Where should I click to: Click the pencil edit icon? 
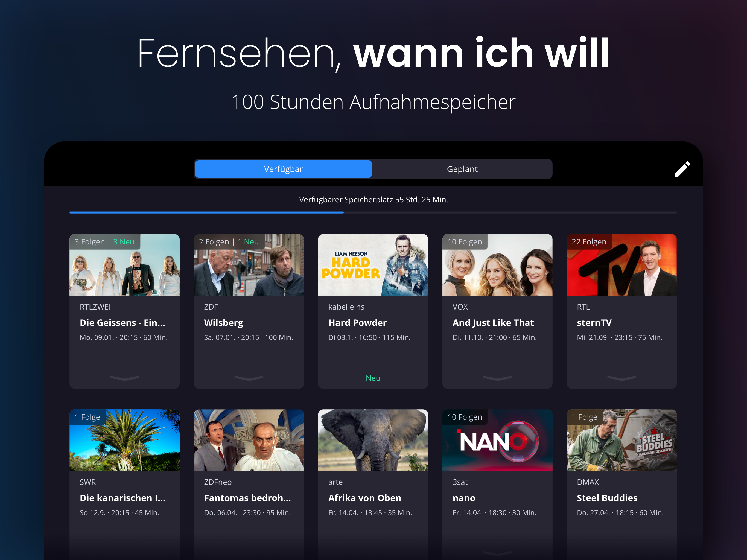(x=682, y=169)
